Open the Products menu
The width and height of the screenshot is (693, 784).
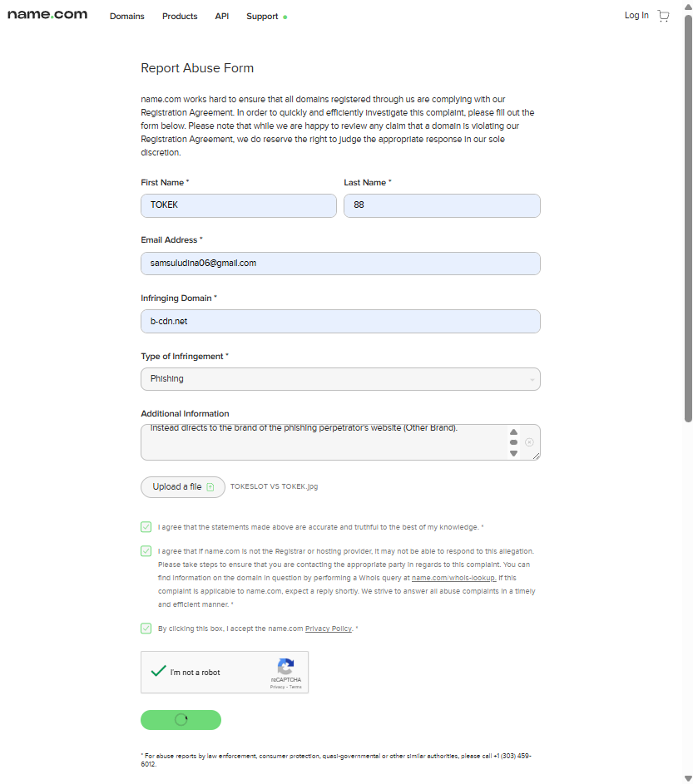tap(180, 17)
